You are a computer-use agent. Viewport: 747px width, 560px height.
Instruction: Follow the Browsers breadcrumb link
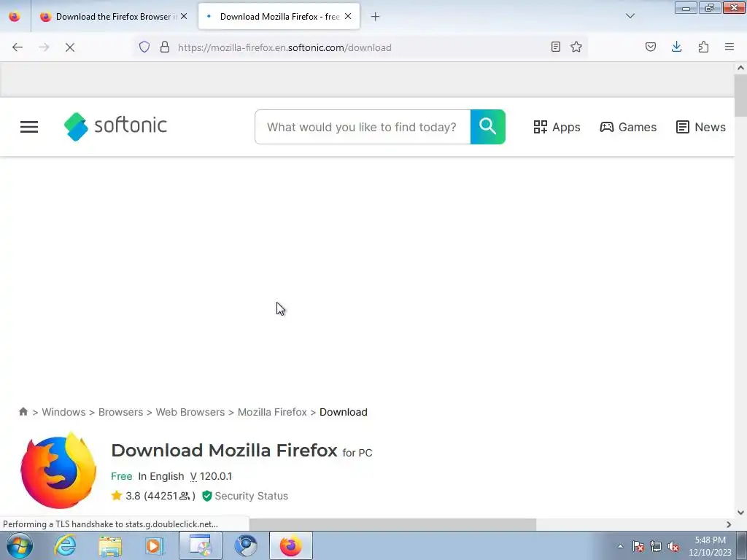coord(120,412)
